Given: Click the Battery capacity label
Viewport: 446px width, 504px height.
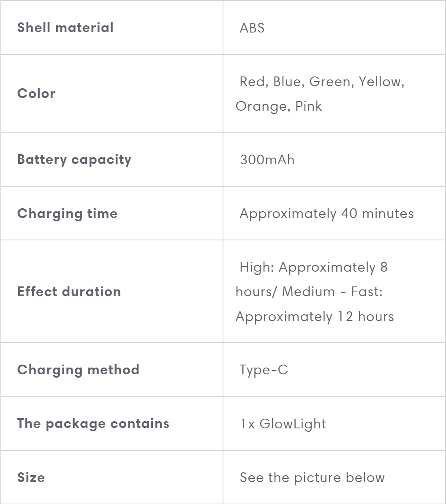Looking at the screenshot, I should 74,160.
